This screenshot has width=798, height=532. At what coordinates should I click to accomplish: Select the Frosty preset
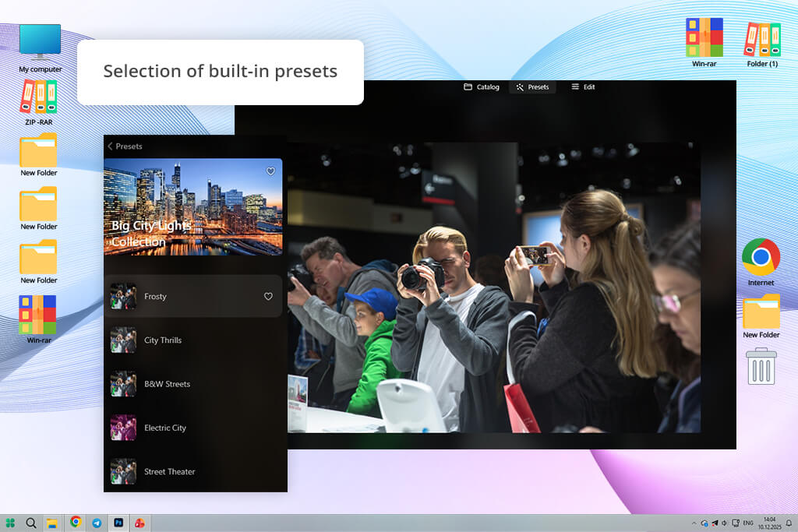tap(193, 297)
